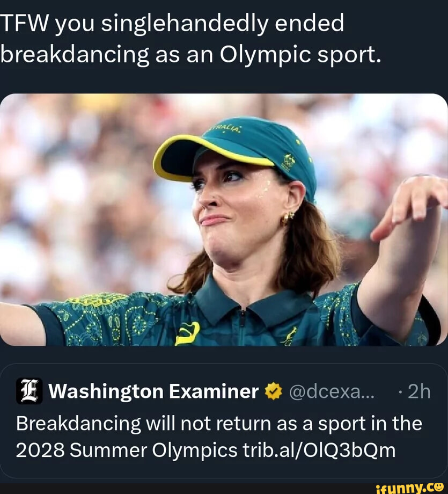Viewport: 448px width, 494px height.
Task: Open the Washington Examiner account name
Action: click(x=153, y=391)
